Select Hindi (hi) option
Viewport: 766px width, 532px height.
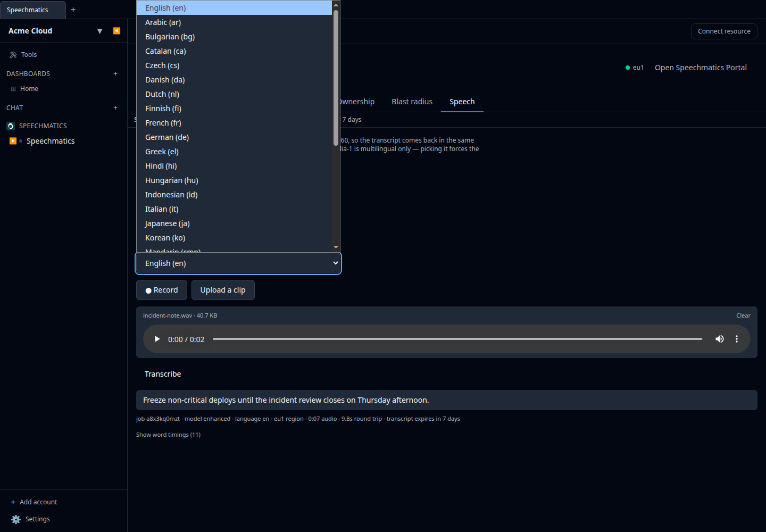click(234, 166)
